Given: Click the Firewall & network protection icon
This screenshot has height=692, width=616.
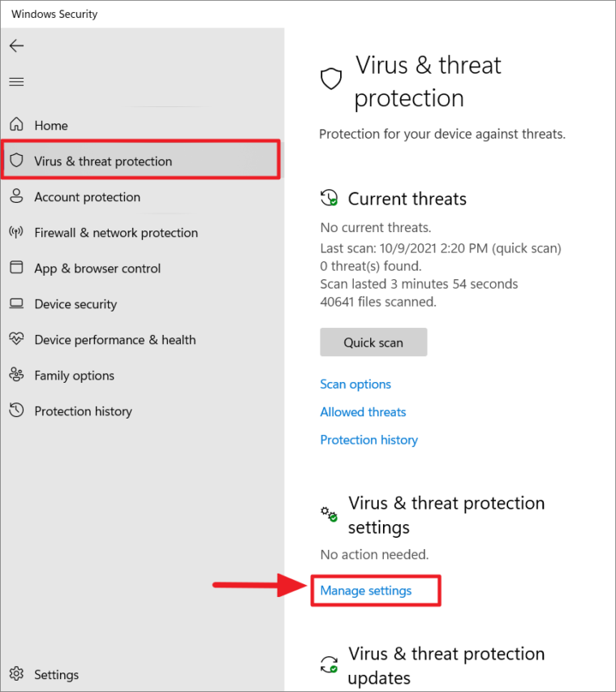Looking at the screenshot, I should (17, 232).
